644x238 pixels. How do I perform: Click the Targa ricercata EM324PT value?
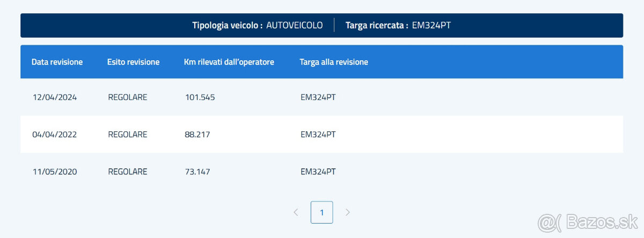tap(431, 25)
